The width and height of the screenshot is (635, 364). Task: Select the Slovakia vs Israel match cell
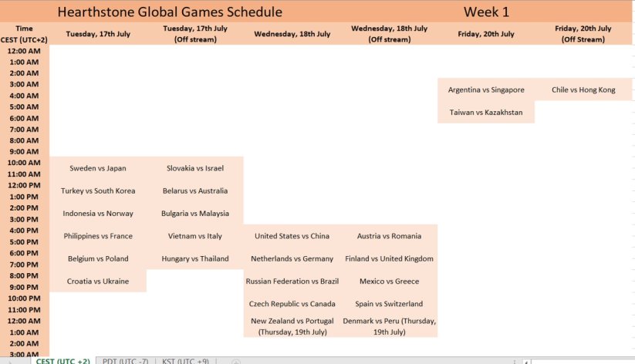(195, 168)
